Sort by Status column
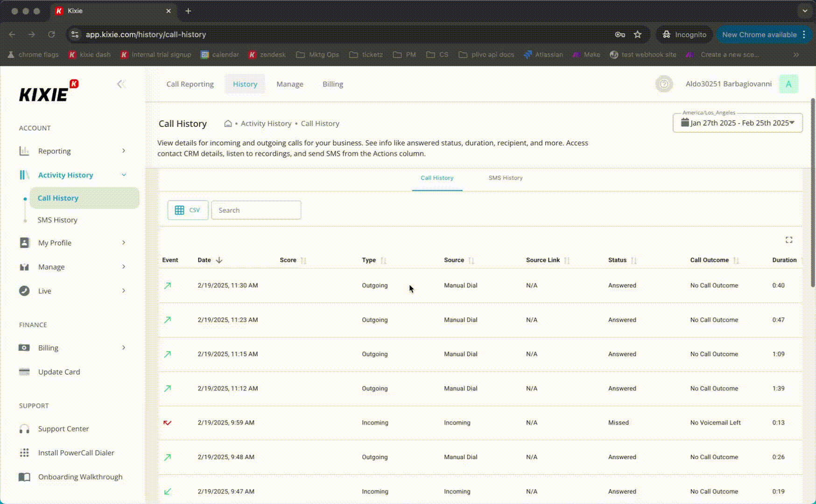This screenshot has height=504, width=816. (x=633, y=260)
